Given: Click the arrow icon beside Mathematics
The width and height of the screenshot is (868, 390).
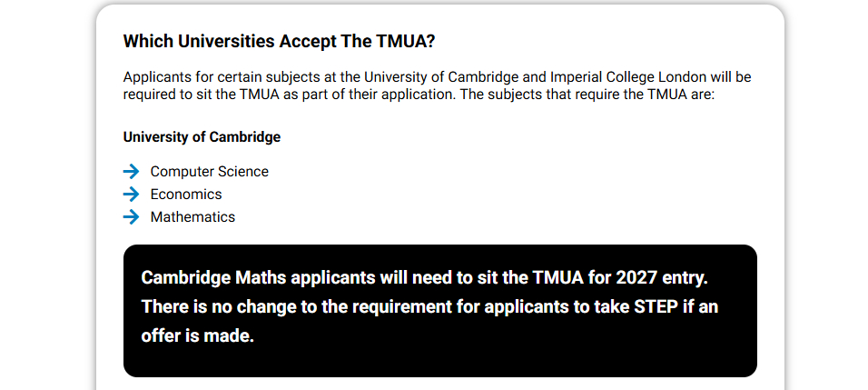Looking at the screenshot, I should [132, 216].
